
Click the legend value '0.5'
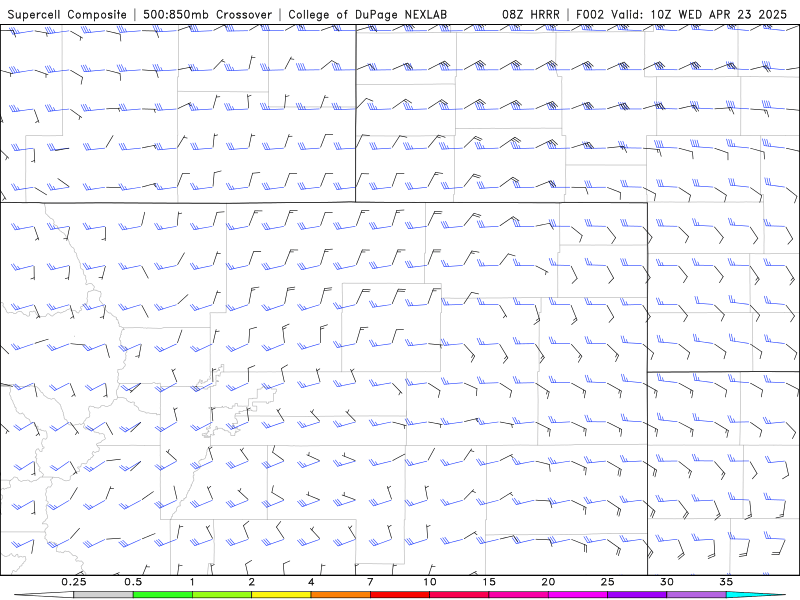click(133, 582)
